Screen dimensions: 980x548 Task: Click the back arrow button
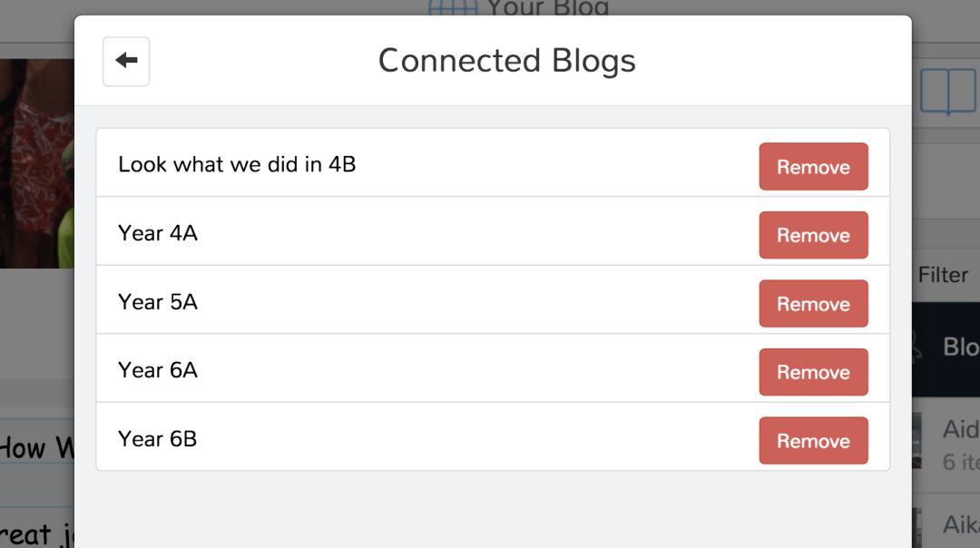click(x=126, y=62)
